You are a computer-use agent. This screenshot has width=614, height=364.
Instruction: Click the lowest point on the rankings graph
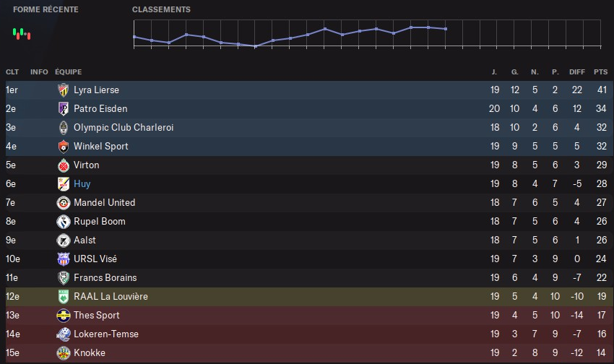tap(256, 46)
